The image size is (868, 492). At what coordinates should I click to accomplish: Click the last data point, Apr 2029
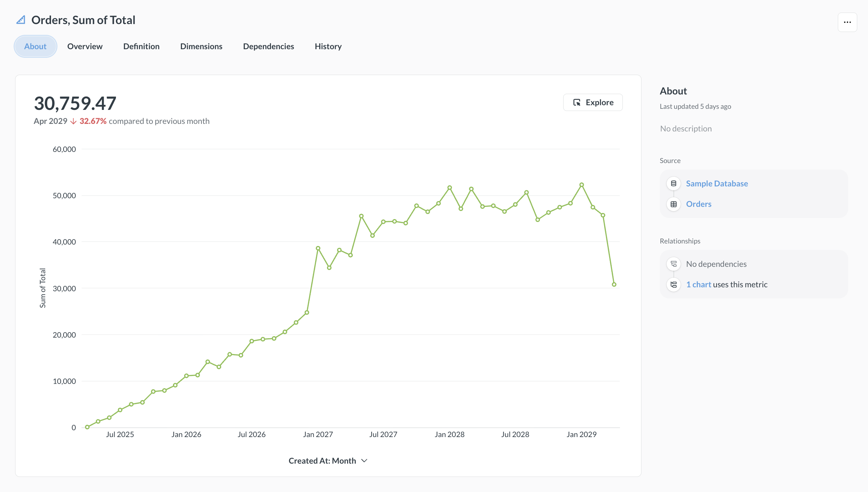click(614, 284)
